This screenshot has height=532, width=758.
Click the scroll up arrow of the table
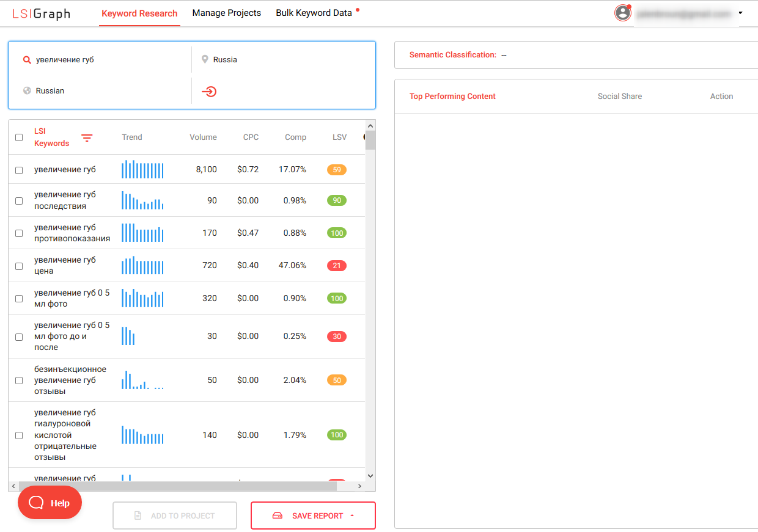(370, 125)
